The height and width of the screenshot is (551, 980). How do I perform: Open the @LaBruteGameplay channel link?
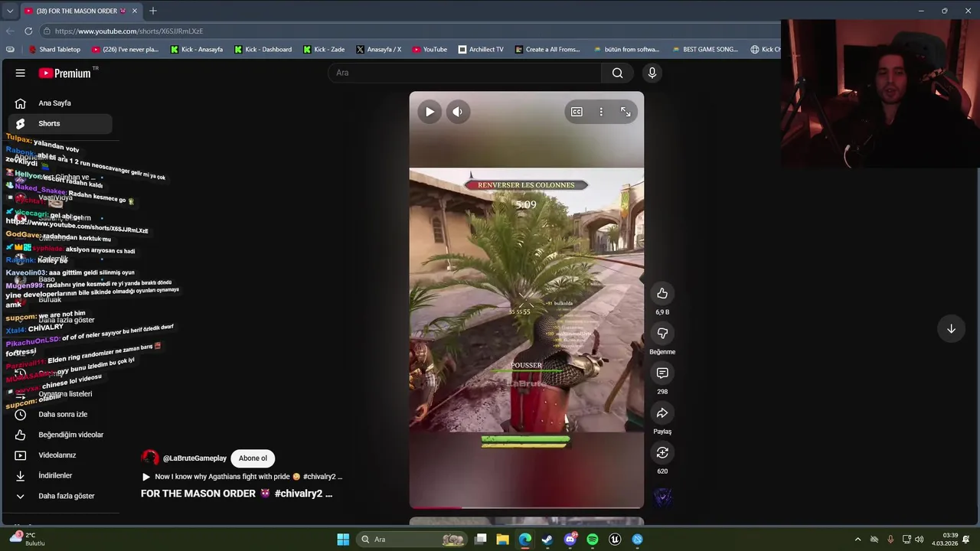(194, 458)
